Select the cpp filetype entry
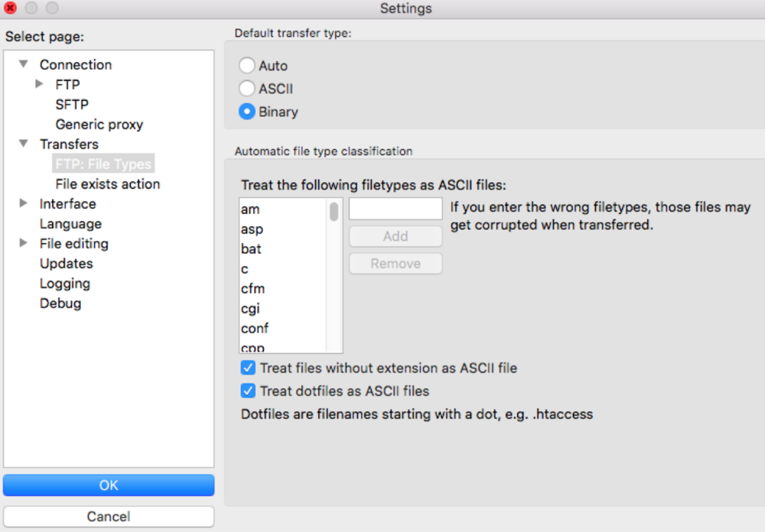Screen dimensions: 765x532 pyautogui.click(x=252, y=347)
